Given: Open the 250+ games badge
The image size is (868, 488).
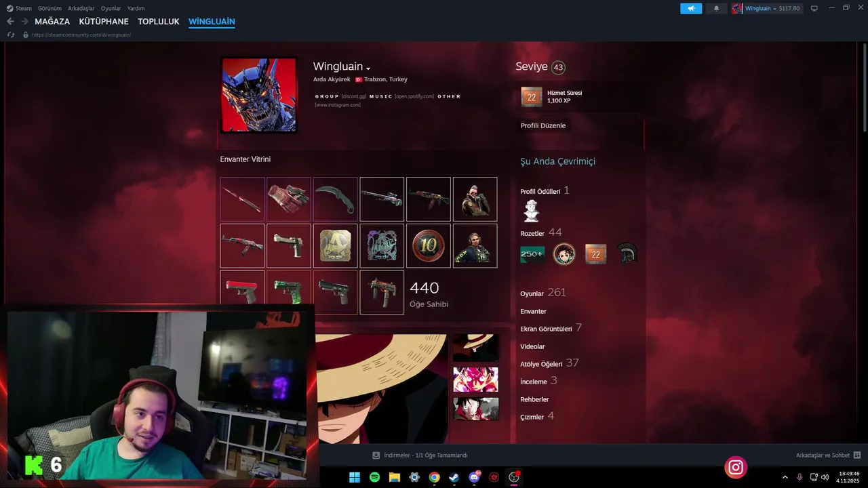Looking at the screenshot, I should tap(532, 254).
